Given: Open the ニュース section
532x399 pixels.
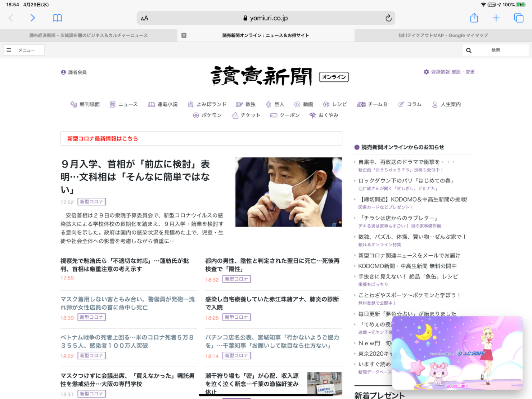Looking at the screenshot, I should coord(124,104).
